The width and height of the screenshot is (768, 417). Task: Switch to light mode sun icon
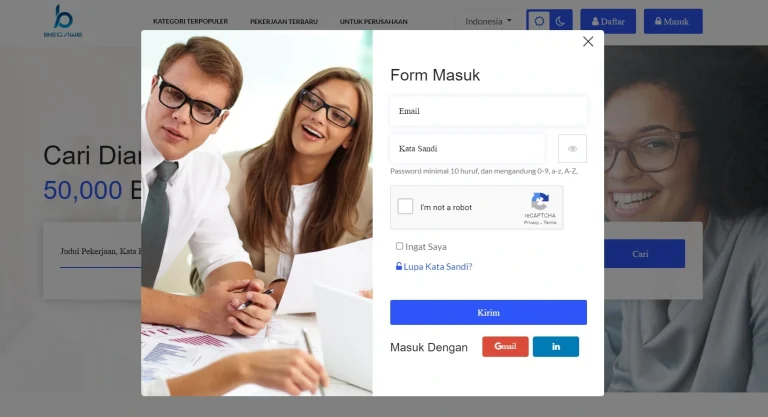tap(539, 22)
